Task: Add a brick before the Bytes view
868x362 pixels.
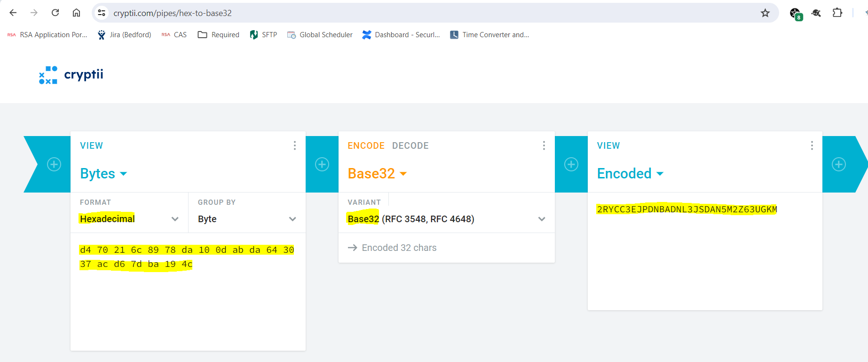Action: click(x=54, y=164)
